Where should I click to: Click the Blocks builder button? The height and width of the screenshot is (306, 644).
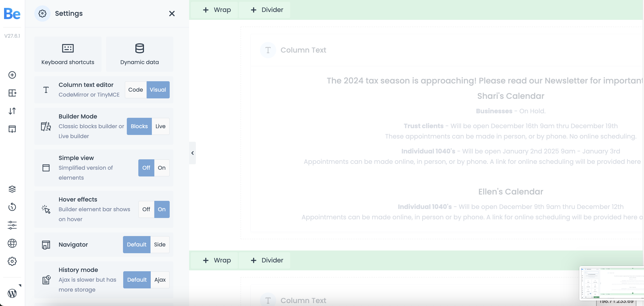pyautogui.click(x=139, y=126)
